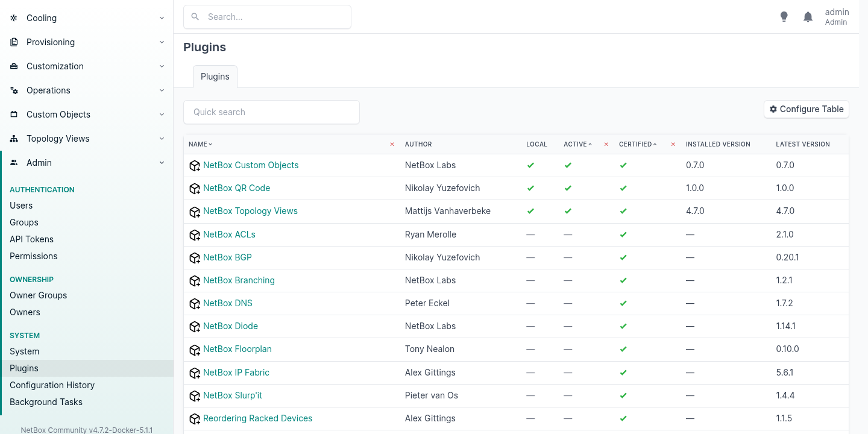Sort the table by the Name column header
The image size is (868, 434).
pyautogui.click(x=201, y=144)
